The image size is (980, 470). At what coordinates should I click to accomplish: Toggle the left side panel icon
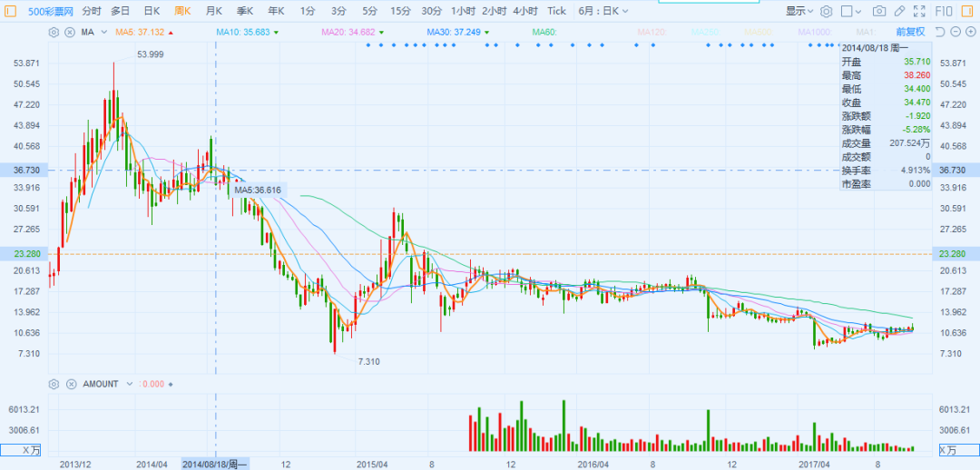(11, 11)
